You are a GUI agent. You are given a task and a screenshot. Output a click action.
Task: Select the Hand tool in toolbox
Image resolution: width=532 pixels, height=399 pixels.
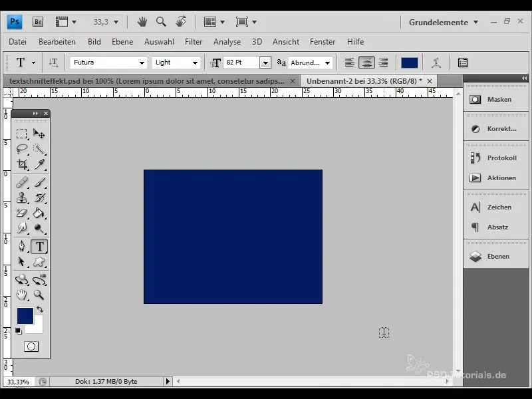tap(22, 295)
